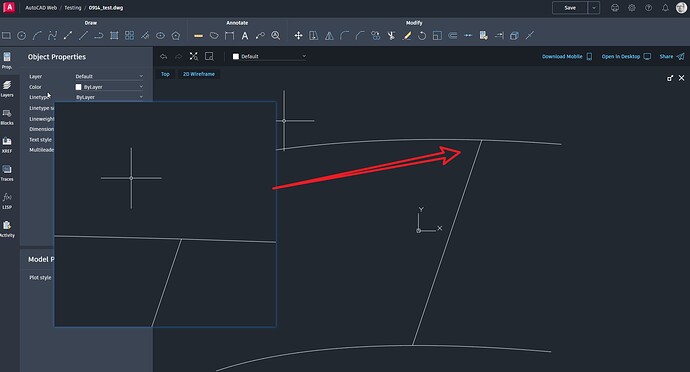Select the Revision Cloud annotate tool
The image size is (690, 372).
pos(214,36)
